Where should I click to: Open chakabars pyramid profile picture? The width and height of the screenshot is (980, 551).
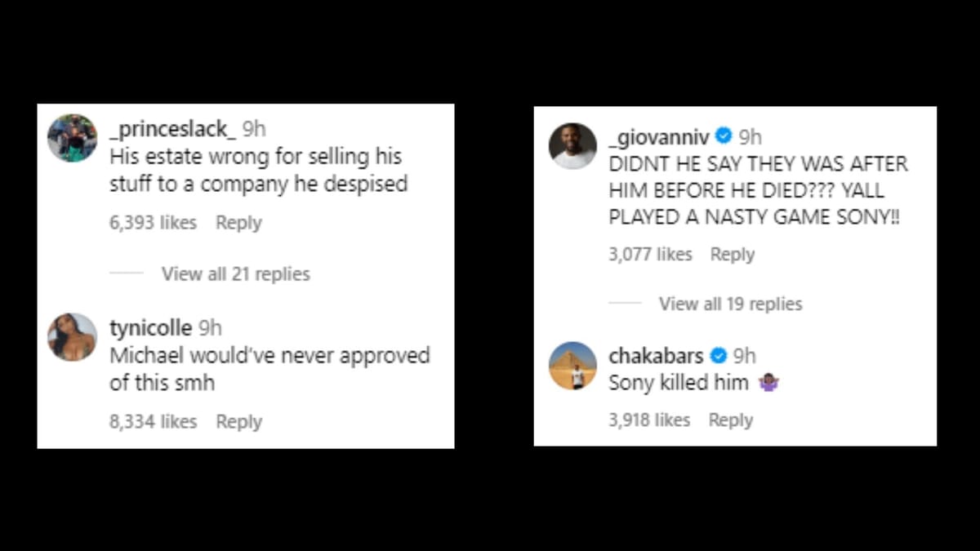pos(572,365)
